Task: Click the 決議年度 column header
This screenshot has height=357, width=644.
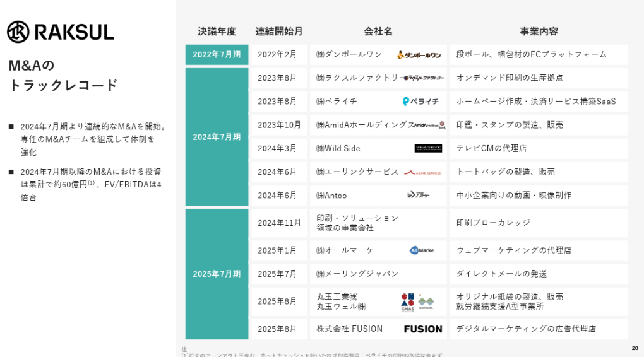Action: (217, 32)
